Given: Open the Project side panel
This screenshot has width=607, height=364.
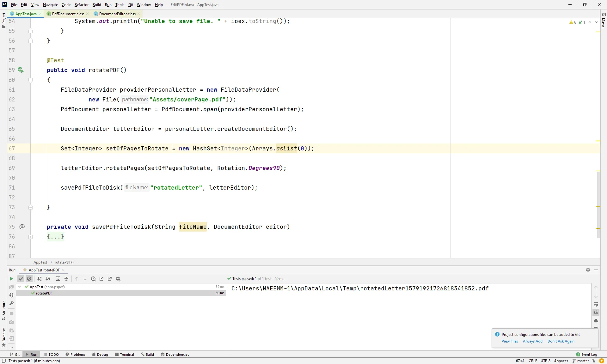Looking at the screenshot, I should click(3, 20).
